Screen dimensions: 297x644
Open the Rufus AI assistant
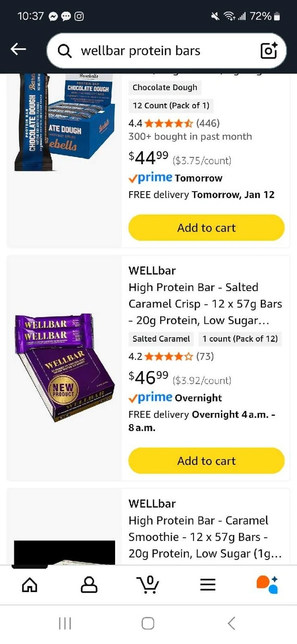267,585
